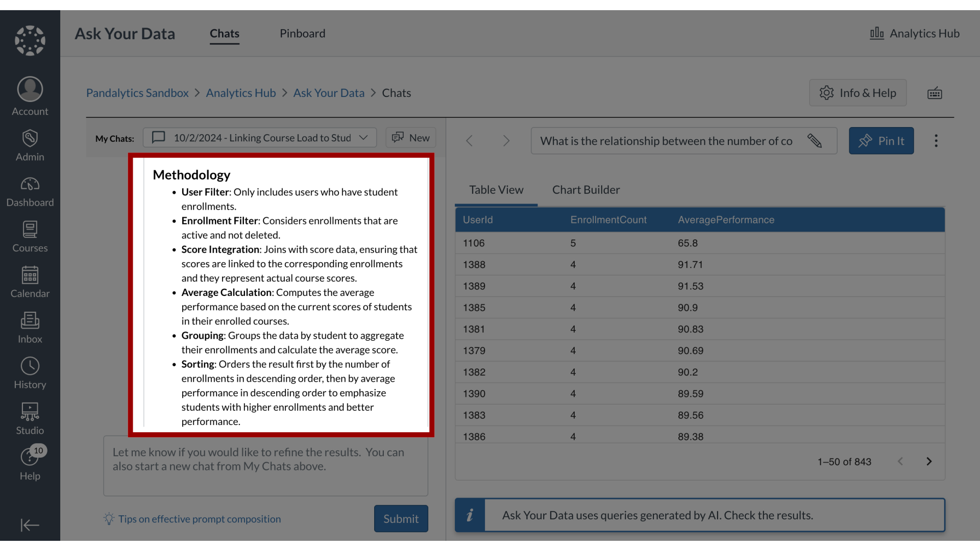Click the collapse sidebar toggle
This screenshot has width=980, height=551.
click(x=30, y=525)
